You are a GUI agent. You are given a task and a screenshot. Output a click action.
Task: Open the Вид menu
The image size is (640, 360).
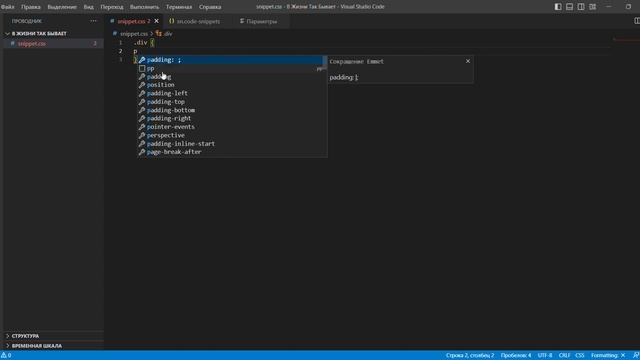tap(89, 7)
